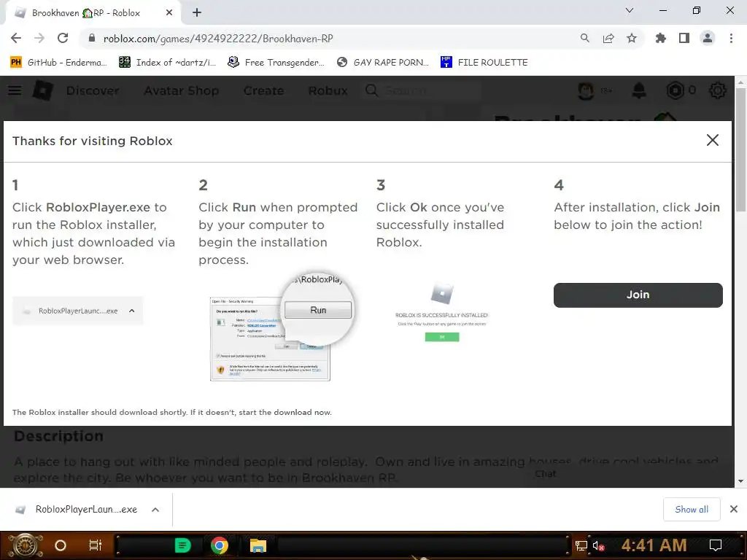This screenshot has height=560, width=747.
Task: Open the Windows Start button
Action: (25, 545)
